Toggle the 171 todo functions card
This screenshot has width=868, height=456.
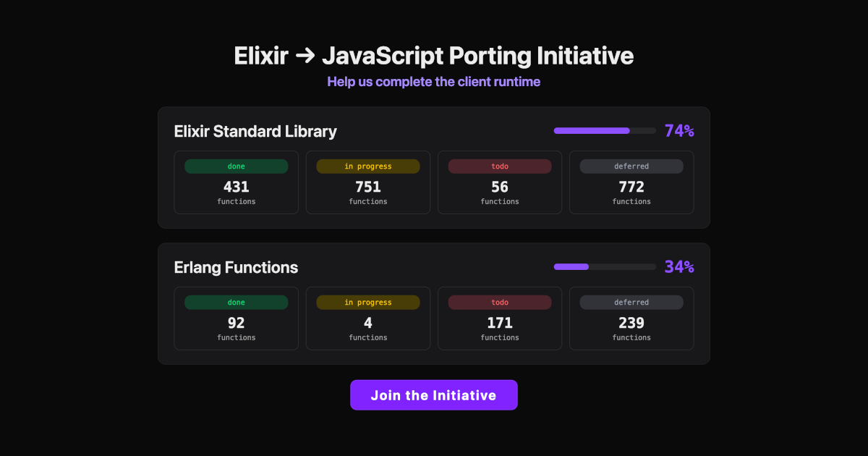coord(499,318)
